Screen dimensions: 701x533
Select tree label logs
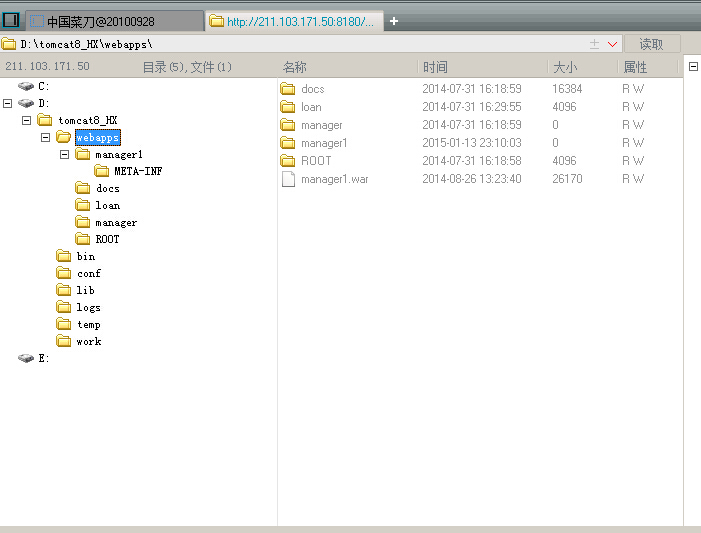[x=89, y=308]
